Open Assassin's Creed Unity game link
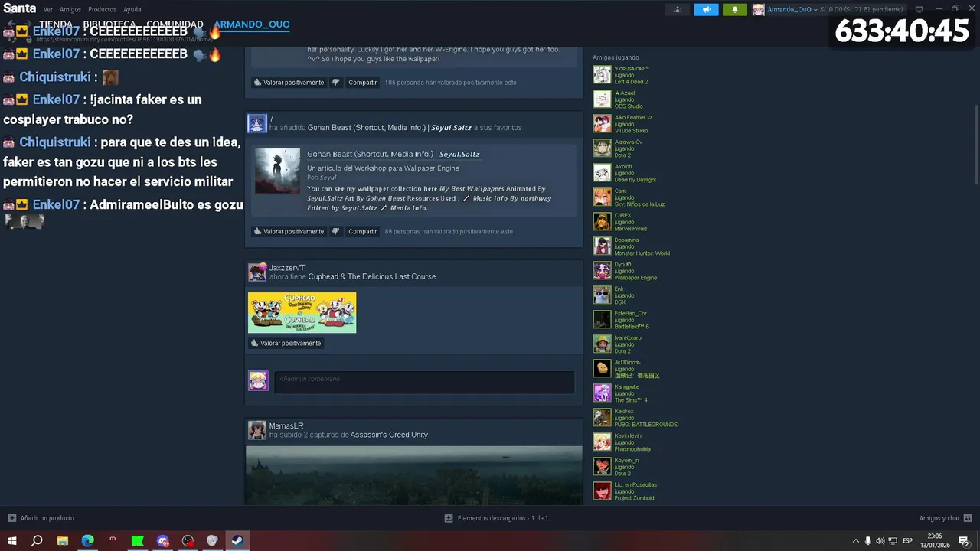 [x=389, y=435]
